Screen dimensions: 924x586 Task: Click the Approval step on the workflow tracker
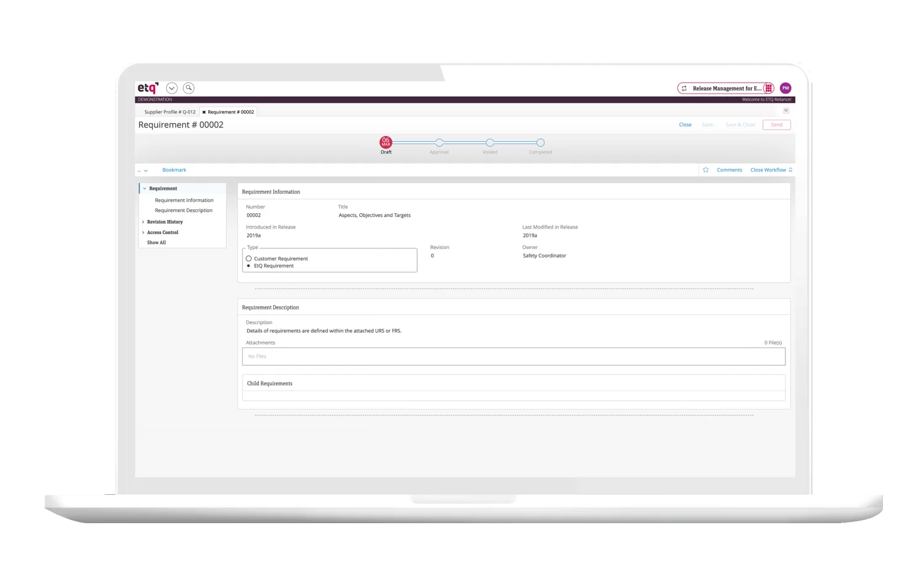(x=439, y=143)
